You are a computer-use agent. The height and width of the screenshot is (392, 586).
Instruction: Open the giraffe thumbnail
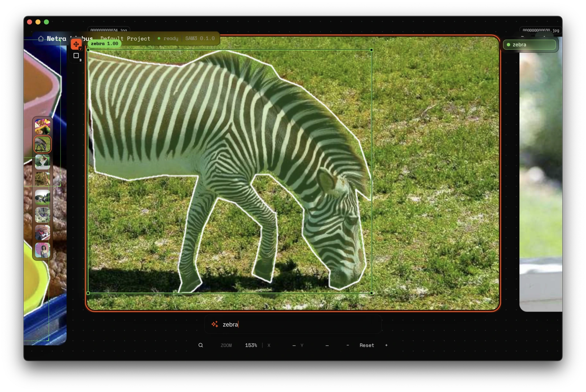point(42,179)
